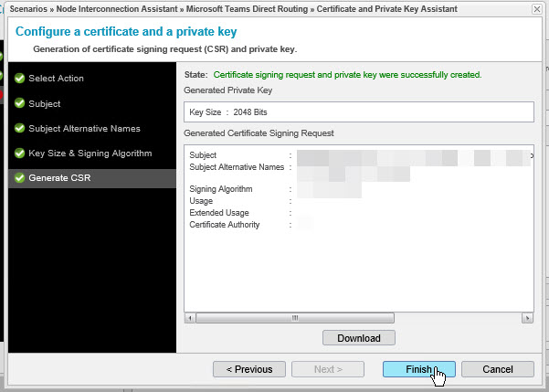This screenshot has width=549, height=392.
Task: Click the green check icon beside Generate CSR
Action: point(19,177)
